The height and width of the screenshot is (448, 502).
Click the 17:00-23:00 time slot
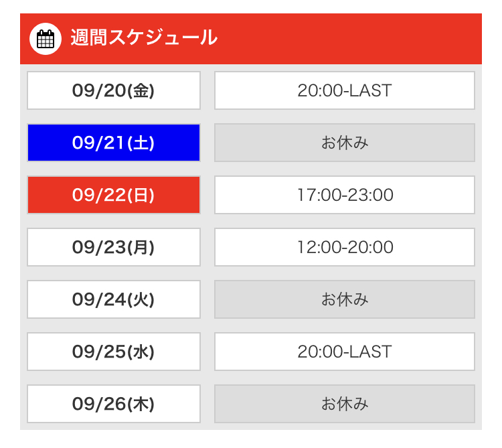tap(345, 195)
